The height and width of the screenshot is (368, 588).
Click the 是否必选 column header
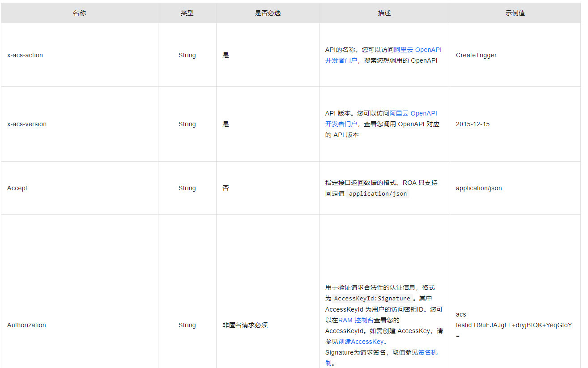point(268,13)
